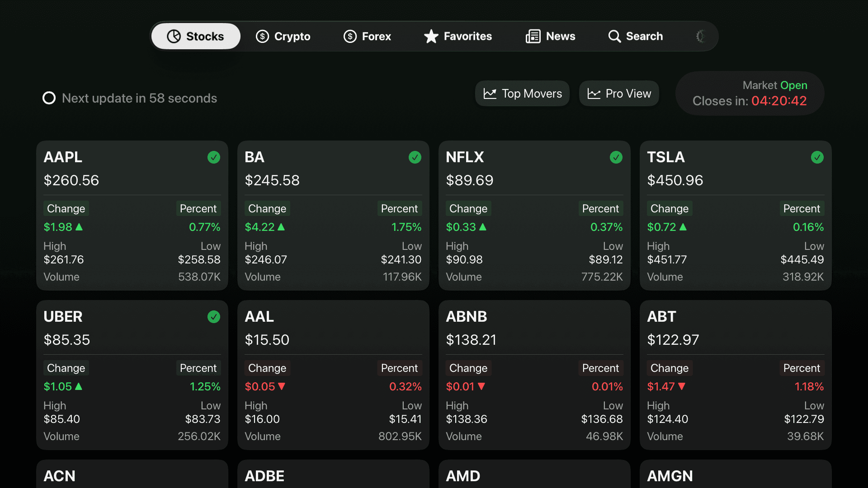
Task: Click the Change chip on the BA card
Action: click(267, 208)
